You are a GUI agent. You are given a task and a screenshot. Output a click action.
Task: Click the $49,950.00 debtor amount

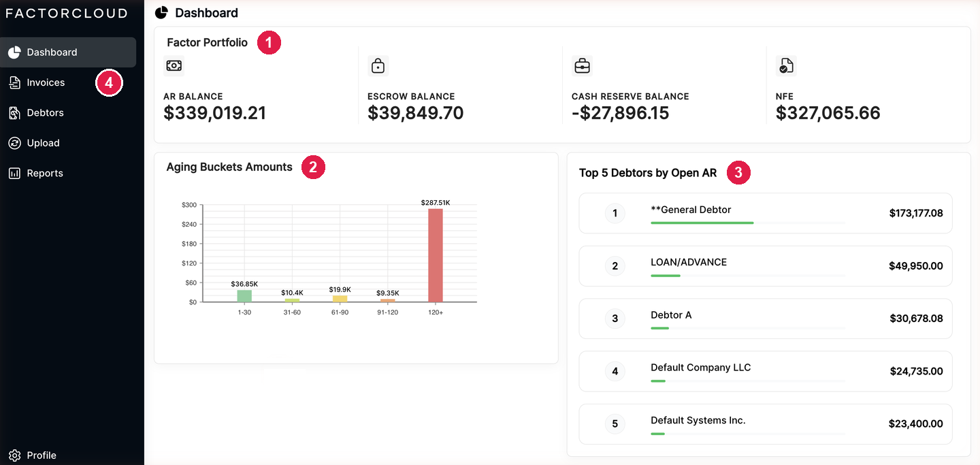[916, 266]
